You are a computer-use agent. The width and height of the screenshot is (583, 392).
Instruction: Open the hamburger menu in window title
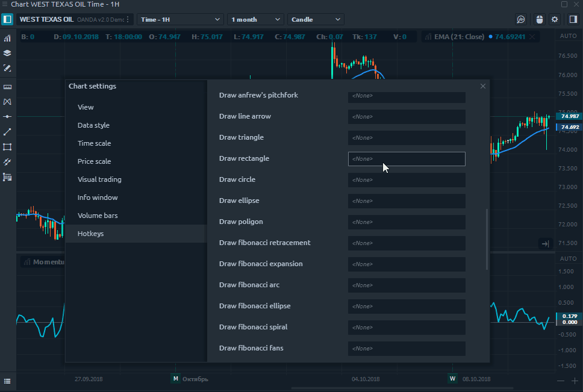click(x=4, y=4)
